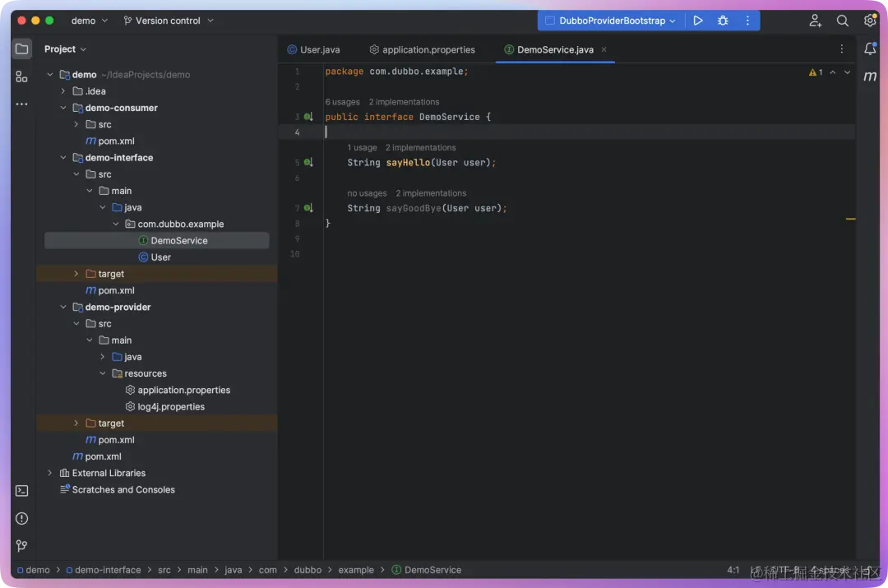Viewport: 888px width, 588px height.
Task: Go to next highlighted error arrow
Action: pyautogui.click(x=847, y=72)
